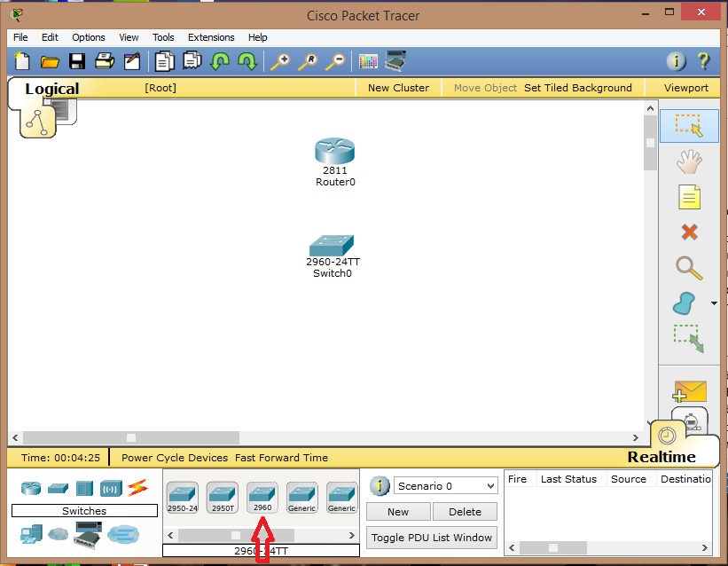Open the View menu
The height and width of the screenshot is (566, 728).
point(129,37)
